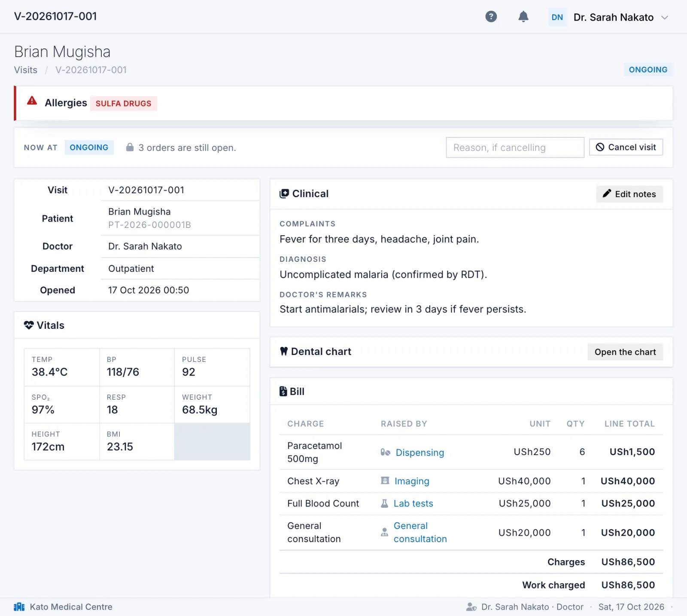Click the Clinical section plus icon

tap(284, 194)
